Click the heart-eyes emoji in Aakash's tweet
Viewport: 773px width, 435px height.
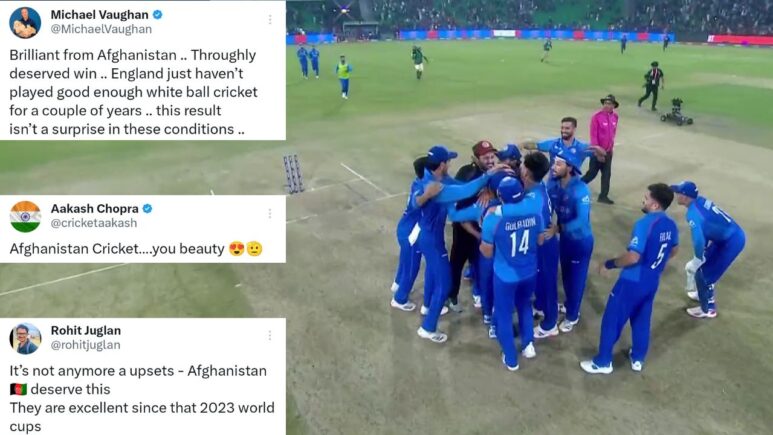click(237, 249)
